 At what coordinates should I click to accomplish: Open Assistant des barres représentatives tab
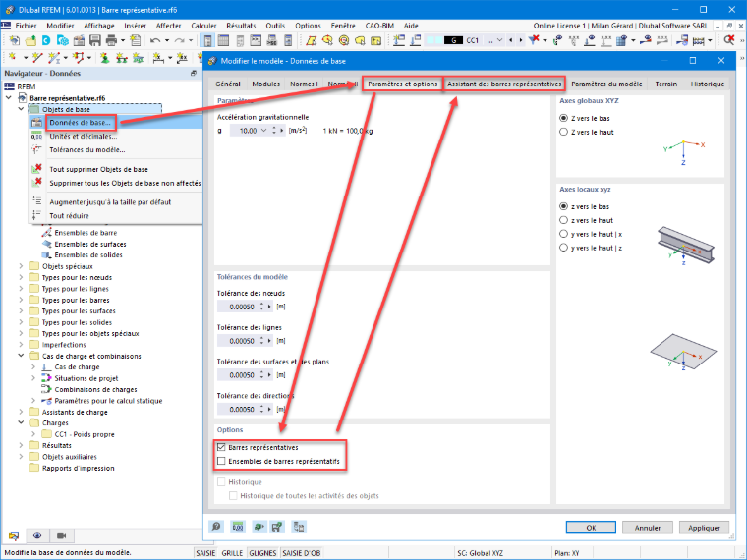coord(504,84)
